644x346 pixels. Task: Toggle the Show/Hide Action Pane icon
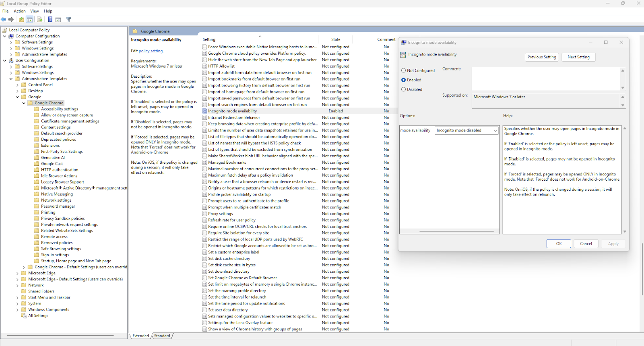(x=58, y=19)
